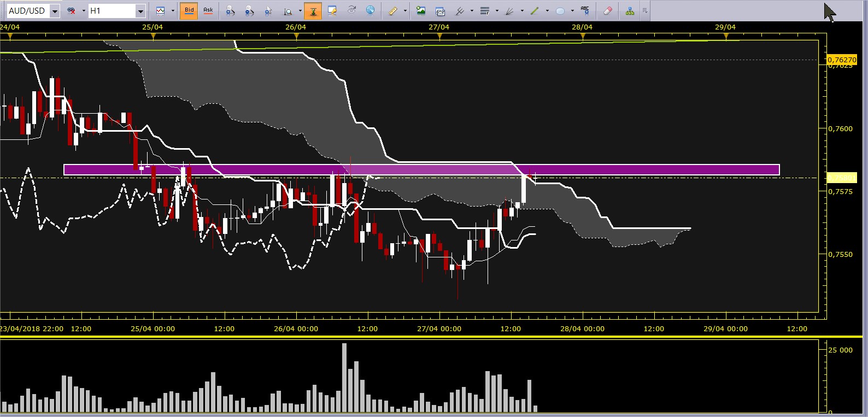
Task: Click the 27/04 yellow day marker
Action: (439, 36)
